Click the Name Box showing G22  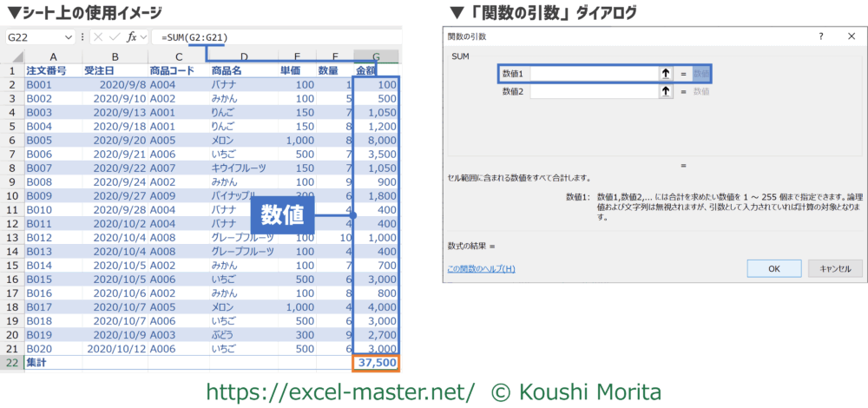(x=35, y=37)
